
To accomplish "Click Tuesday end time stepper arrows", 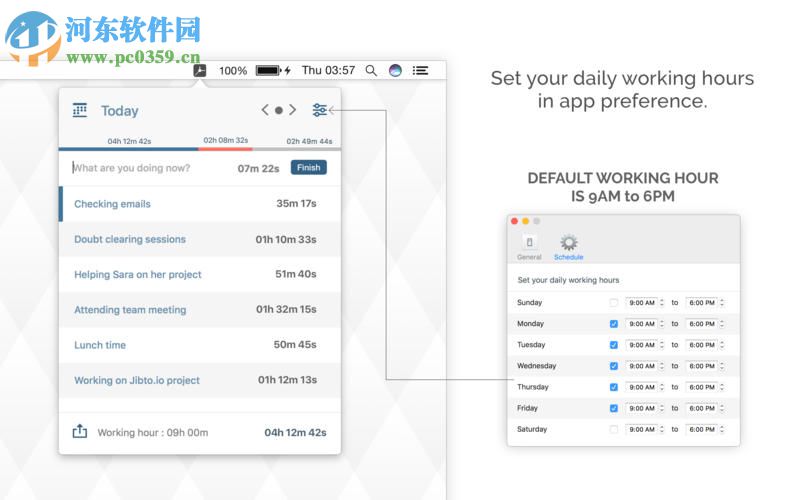I will (721, 345).
